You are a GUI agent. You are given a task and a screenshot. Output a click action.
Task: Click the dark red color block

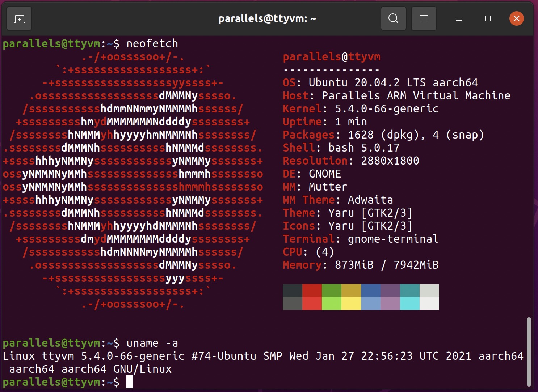pos(312,290)
